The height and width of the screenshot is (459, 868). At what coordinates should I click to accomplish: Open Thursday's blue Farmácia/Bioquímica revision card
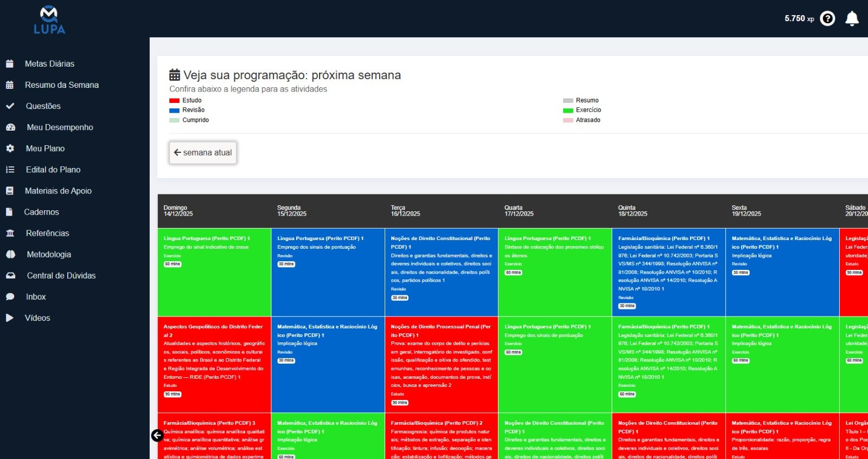pos(669,272)
